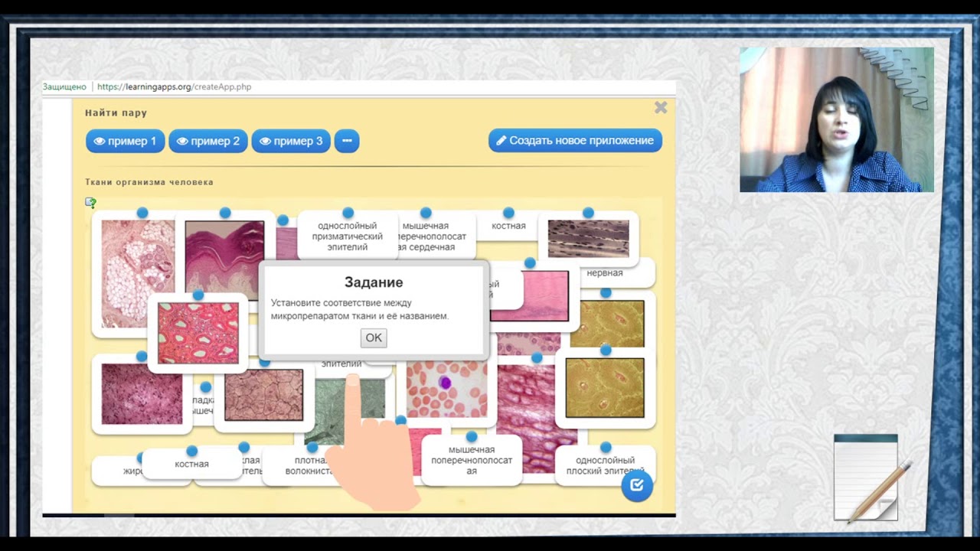Click the lower yellow bone tissue micrograph
Screen dimensions: 980x551
tap(605, 387)
